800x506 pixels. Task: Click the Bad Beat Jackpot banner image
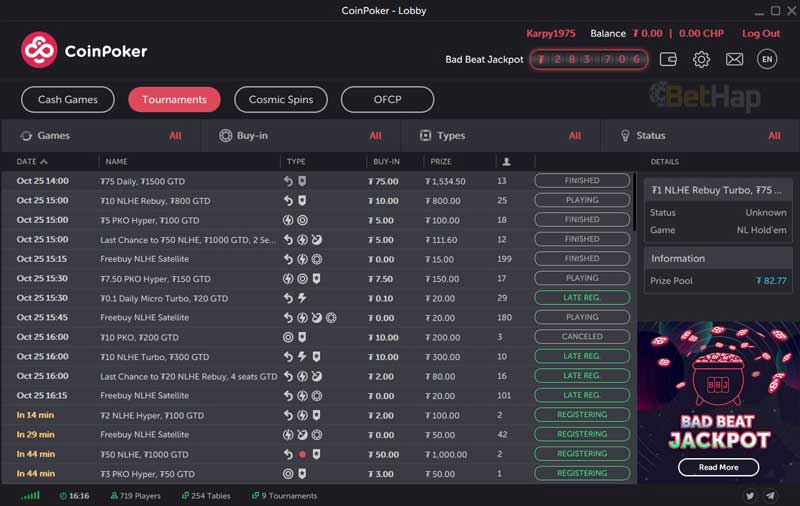click(x=718, y=401)
